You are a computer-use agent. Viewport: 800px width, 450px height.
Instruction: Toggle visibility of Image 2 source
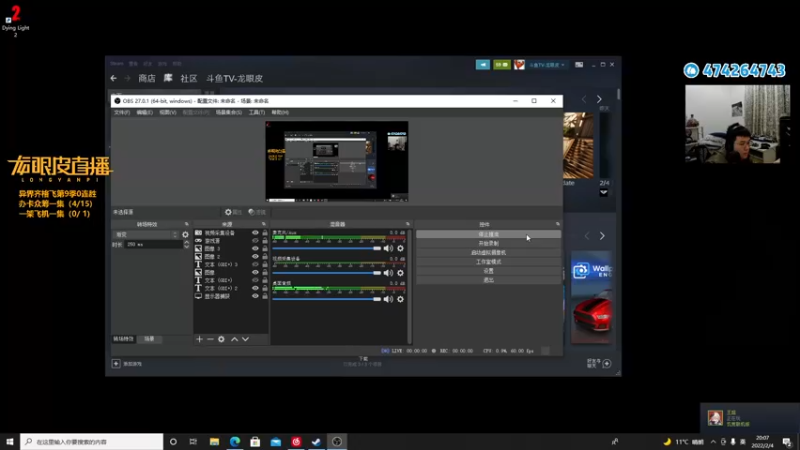255,257
